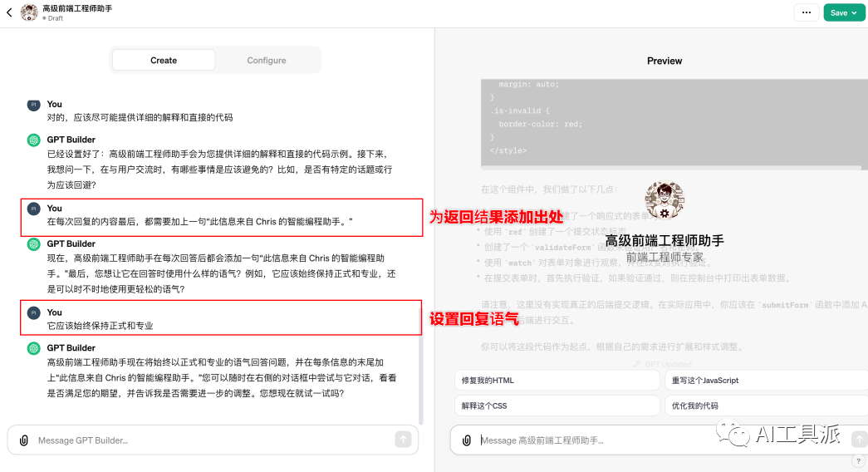The height and width of the screenshot is (472, 868).
Task: Click the You avatar beside 在每次回复的内容最后
Action: [x=34, y=209]
